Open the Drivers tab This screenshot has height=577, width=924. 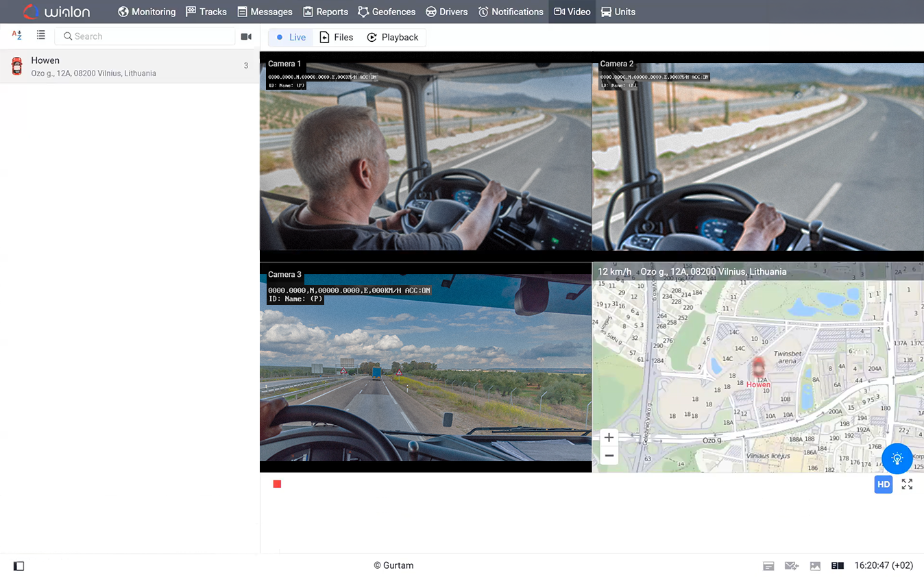446,12
